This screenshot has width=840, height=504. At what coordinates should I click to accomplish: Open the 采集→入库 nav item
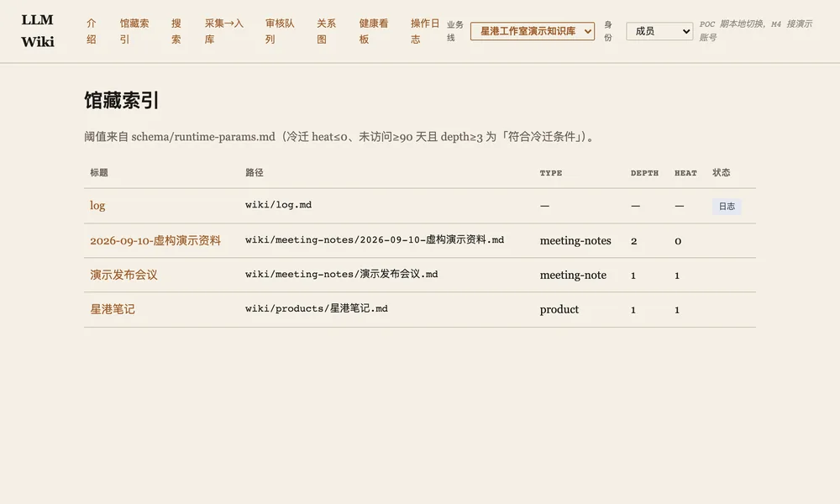click(x=224, y=31)
